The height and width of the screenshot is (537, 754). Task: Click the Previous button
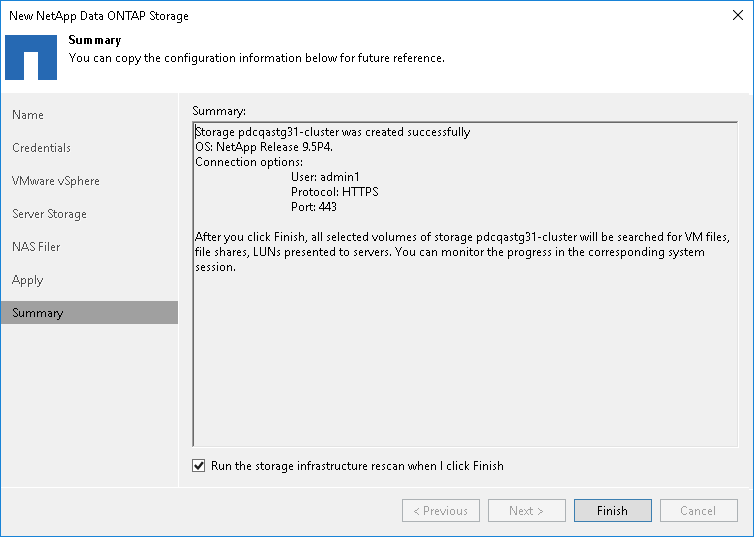click(x=441, y=511)
